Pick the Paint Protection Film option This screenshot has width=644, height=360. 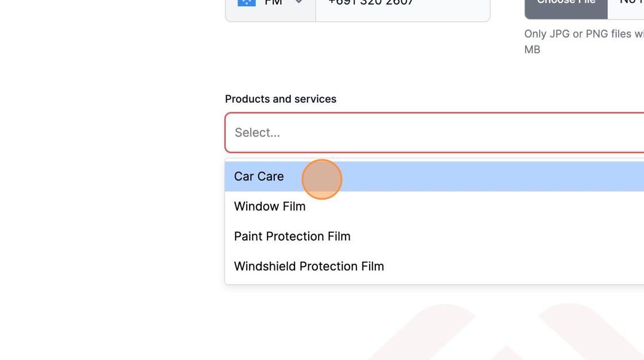(x=435, y=236)
